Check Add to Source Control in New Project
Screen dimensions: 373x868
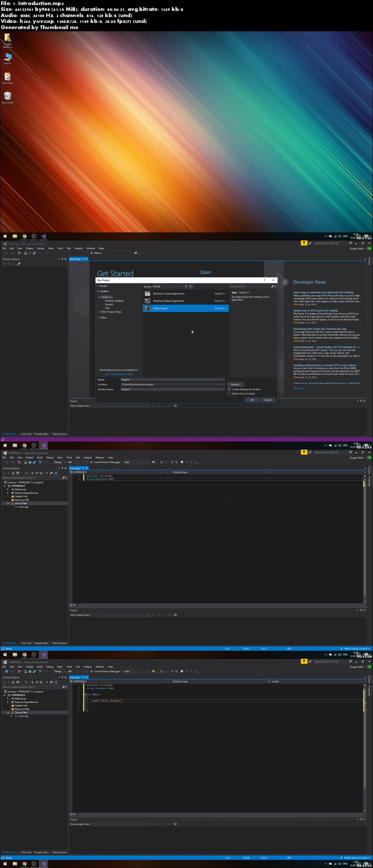pyautogui.click(x=229, y=394)
